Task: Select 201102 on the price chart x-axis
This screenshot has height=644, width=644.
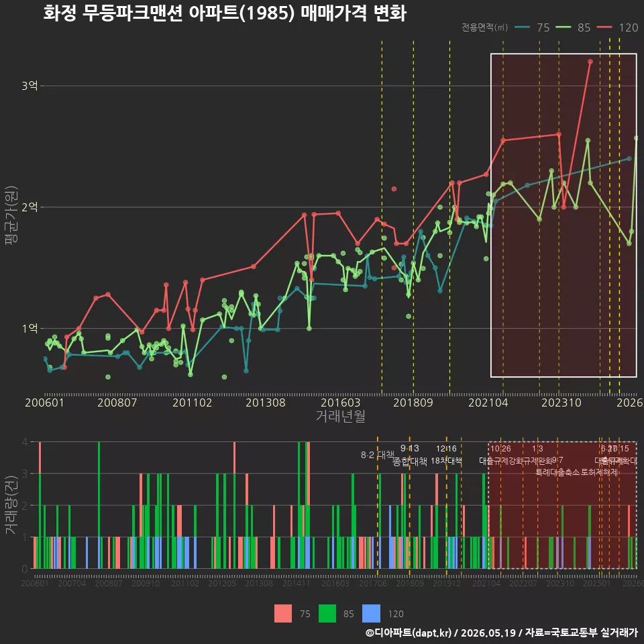Action: coord(193,402)
